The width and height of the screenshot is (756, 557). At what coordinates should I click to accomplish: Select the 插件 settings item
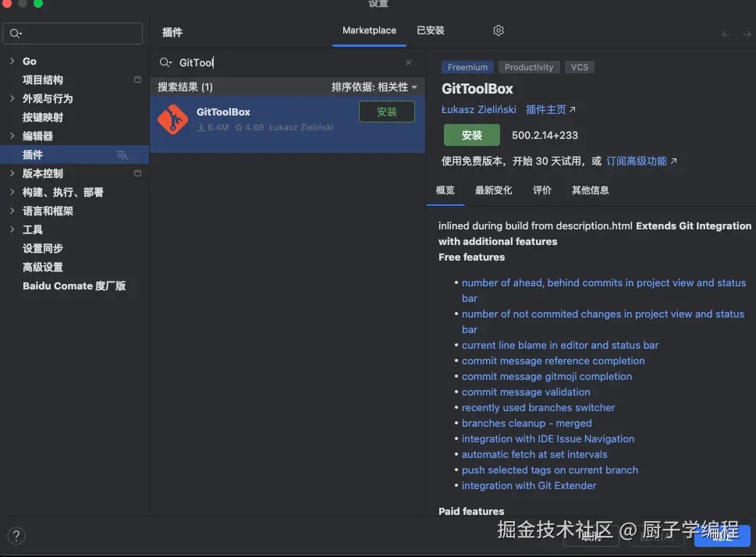tap(74, 154)
